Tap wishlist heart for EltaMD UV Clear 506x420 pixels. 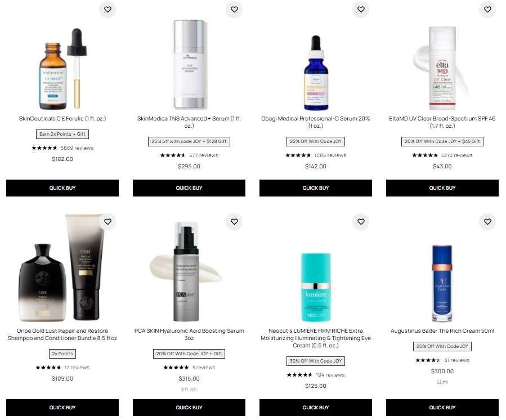[487, 10]
